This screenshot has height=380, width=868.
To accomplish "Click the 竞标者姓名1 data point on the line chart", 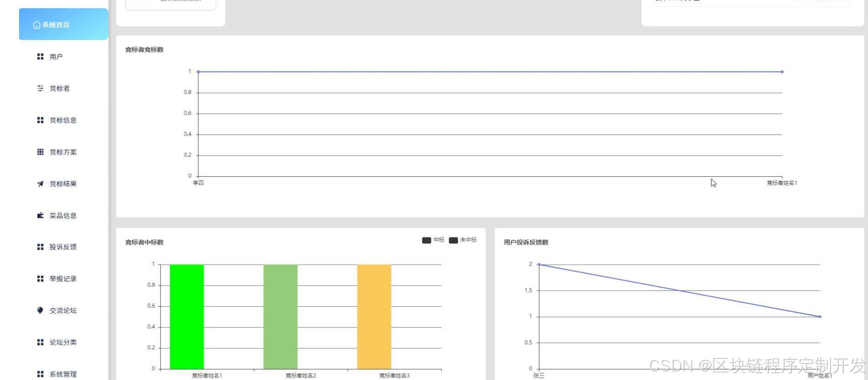I will click(782, 72).
